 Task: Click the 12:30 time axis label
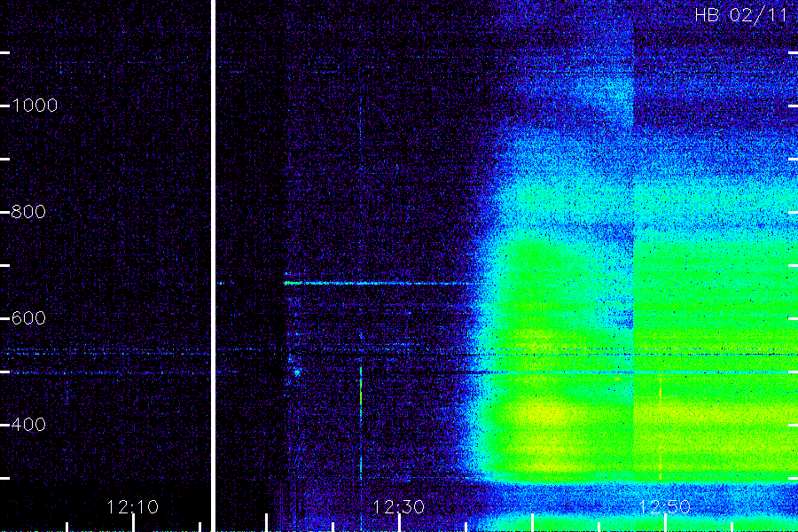coord(399,507)
